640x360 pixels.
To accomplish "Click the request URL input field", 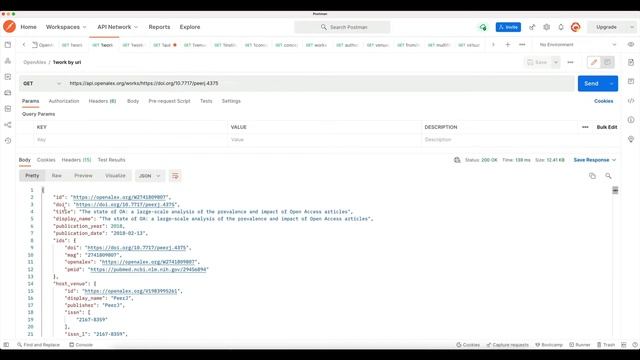I will point(320,83).
